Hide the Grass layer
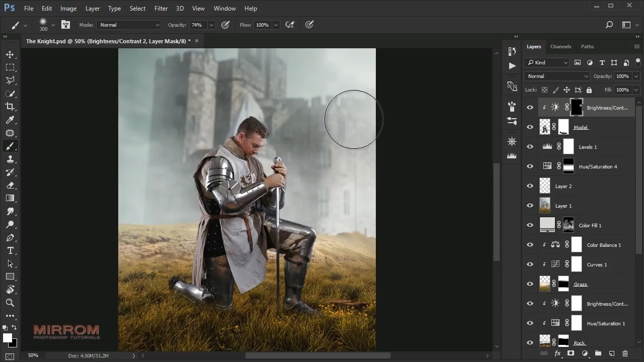Screen dimensions: 644x362 tap(530, 284)
